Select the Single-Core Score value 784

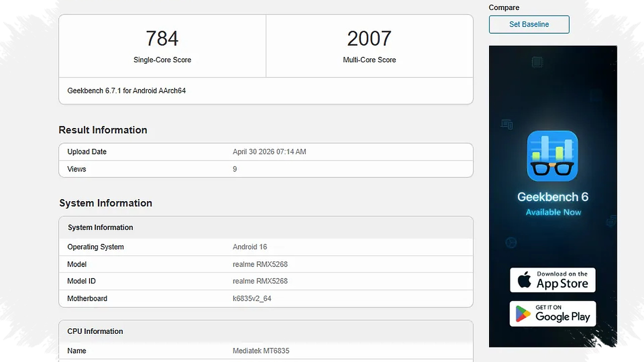162,39
